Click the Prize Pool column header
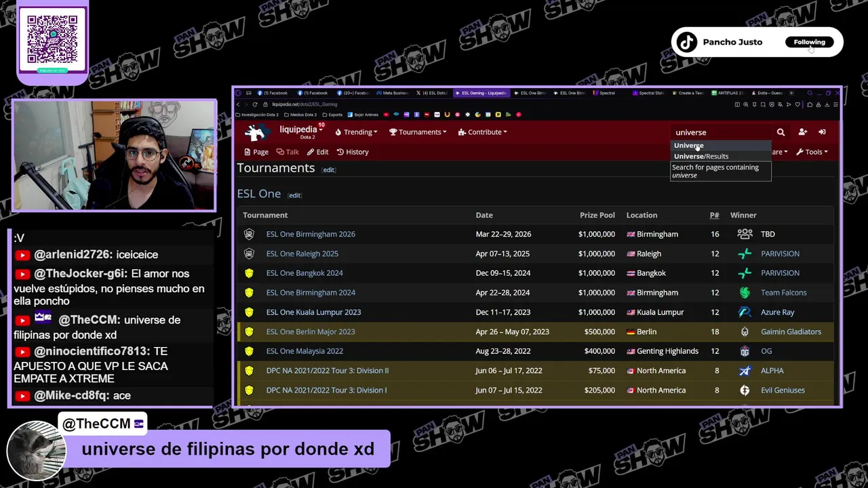The height and width of the screenshot is (488, 868). point(597,216)
